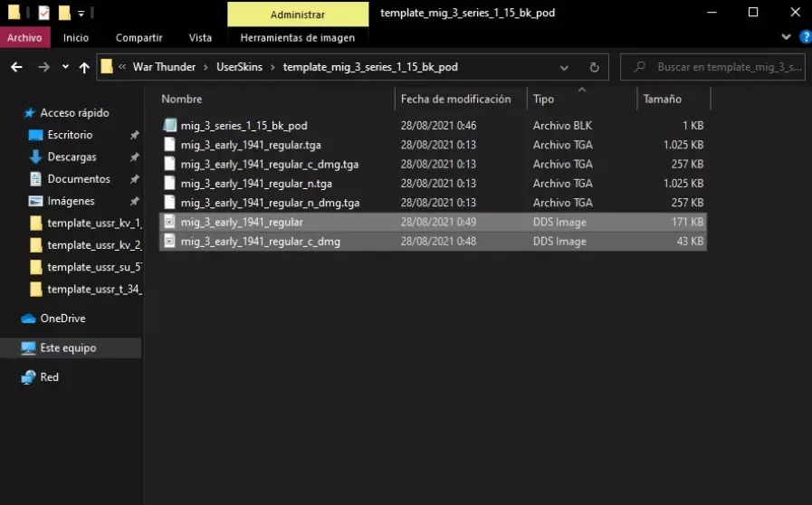The image size is (812, 505).
Task: Open Imágenes folder in sidebar
Action: [71, 201]
